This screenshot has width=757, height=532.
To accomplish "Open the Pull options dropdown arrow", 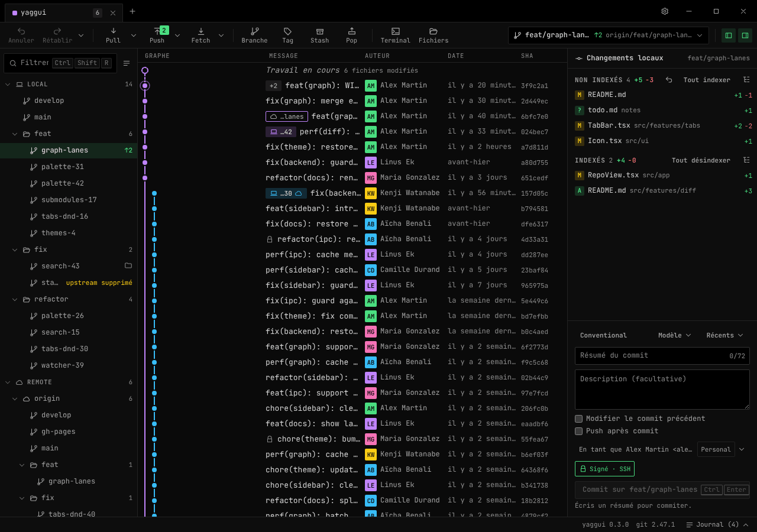I will [x=134, y=35].
